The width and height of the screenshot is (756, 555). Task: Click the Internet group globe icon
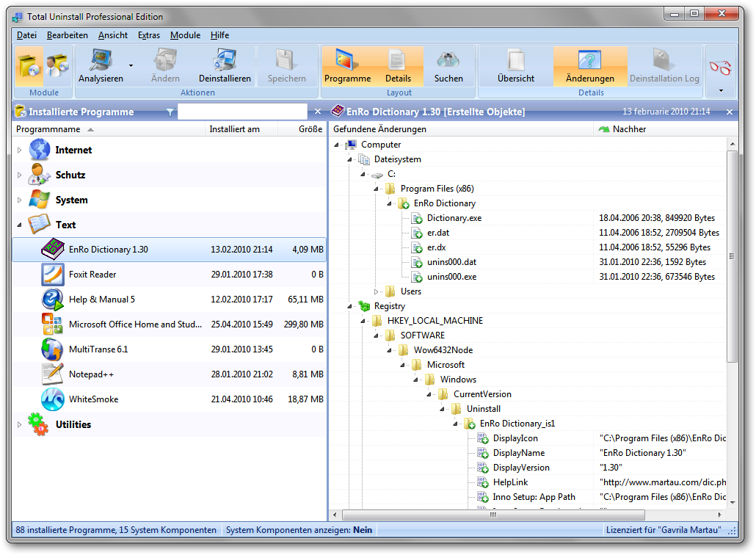39,150
